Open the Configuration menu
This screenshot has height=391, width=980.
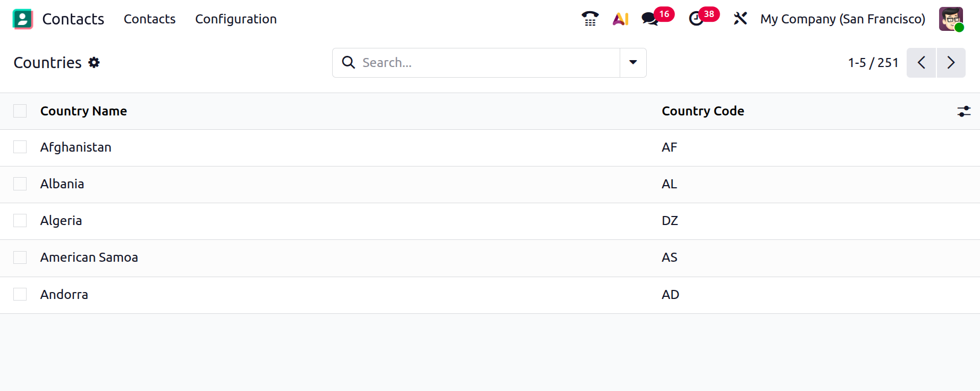tap(236, 19)
